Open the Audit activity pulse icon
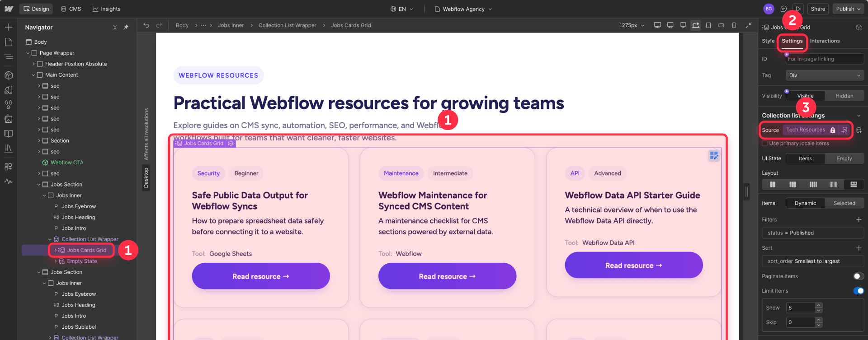The width and height of the screenshot is (868, 340). pyautogui.click(x=9, y=182)
